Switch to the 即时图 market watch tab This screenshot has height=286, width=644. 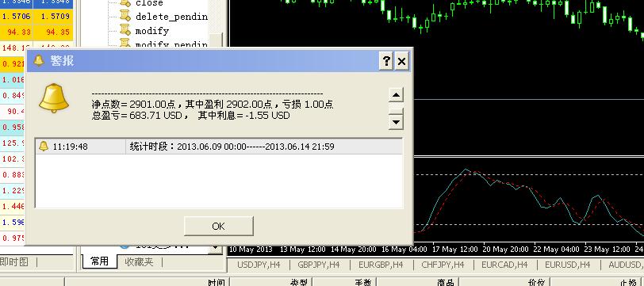(x=14, y=261)
